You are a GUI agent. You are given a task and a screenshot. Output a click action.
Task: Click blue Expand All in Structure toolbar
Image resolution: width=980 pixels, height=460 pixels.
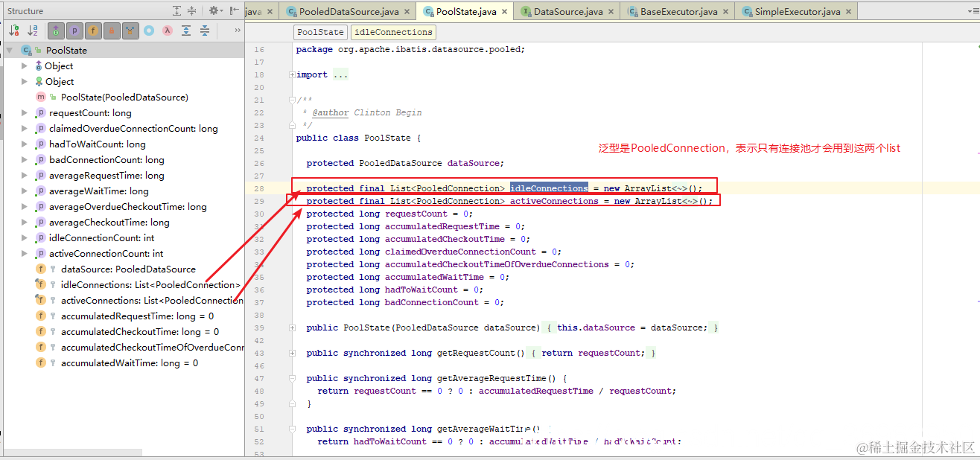point(186,31)
